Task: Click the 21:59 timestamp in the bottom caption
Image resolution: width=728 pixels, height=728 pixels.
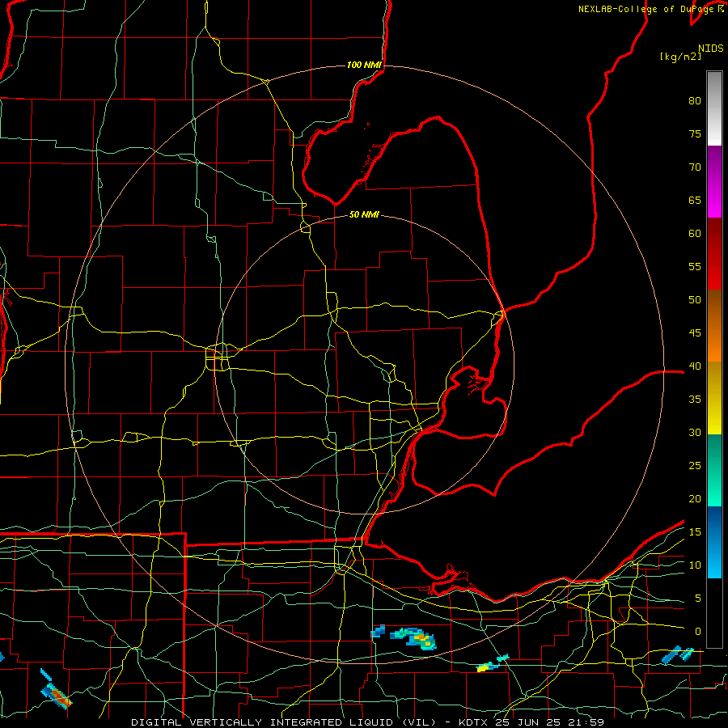Action: click(x=587, y=722)
